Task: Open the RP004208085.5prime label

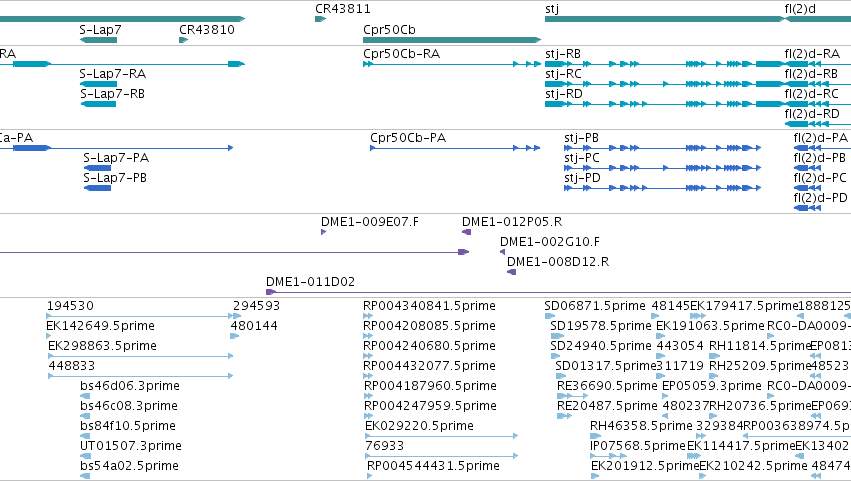Action: [x=429, y=326]
